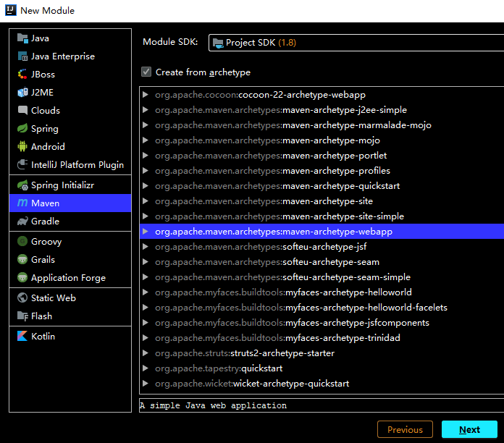The image size is (504, 443).
Task: Expand the myfaces-archetype-trinidad arrow
Action: [x=146, y=337]
